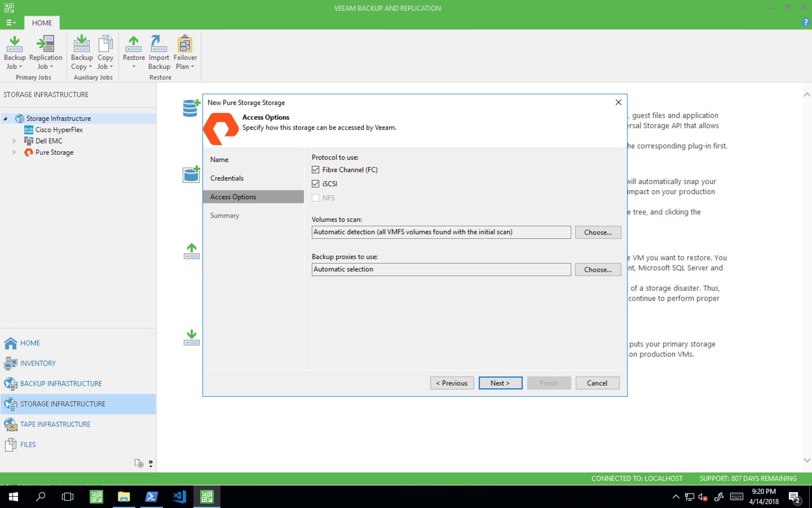Click the Backup Copy ribbon icon

pyautogui.click(x=81, y=44)
